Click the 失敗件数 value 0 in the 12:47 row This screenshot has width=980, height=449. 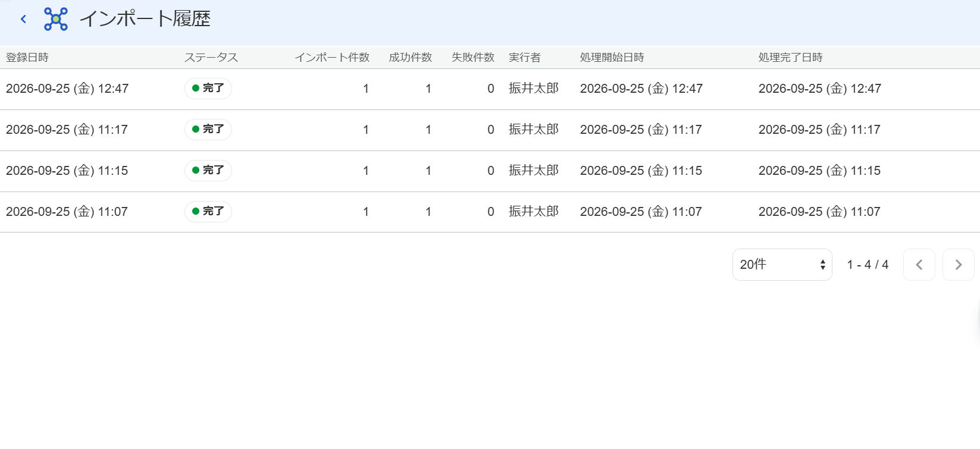[x=491, y=89]
